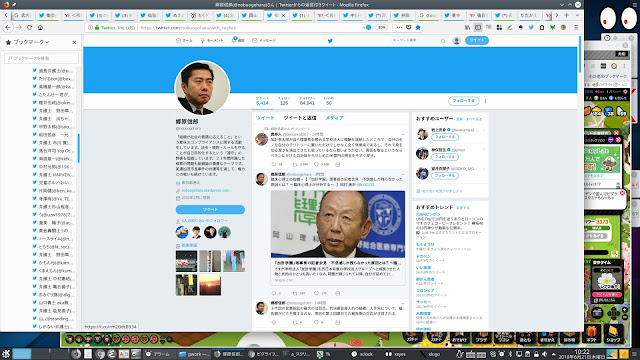Open Firefox library icon in toolbar
The width and height of the screenshot is (640, 360).
coord(467,27)
